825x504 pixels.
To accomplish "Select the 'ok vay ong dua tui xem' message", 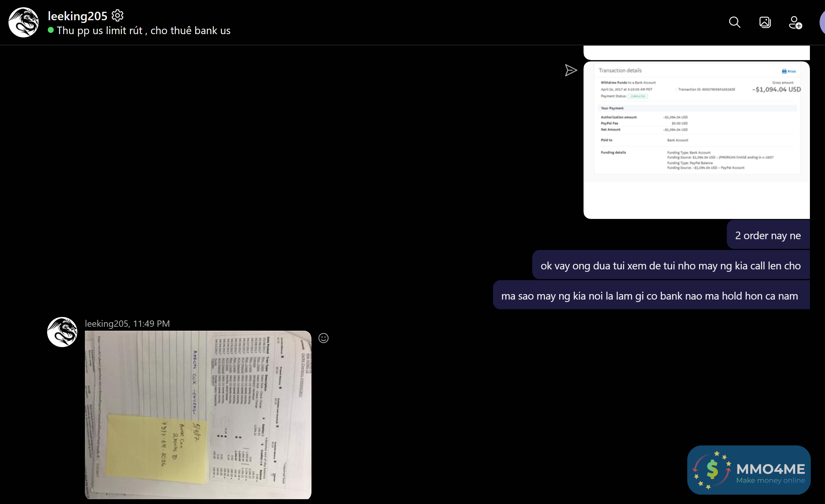I will coord(671,265).
